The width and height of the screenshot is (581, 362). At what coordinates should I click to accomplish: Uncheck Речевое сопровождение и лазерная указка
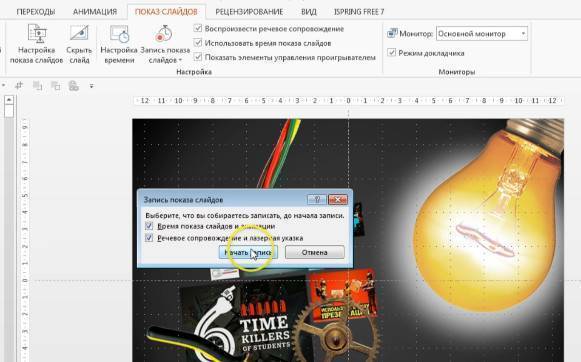coord(149,238)
